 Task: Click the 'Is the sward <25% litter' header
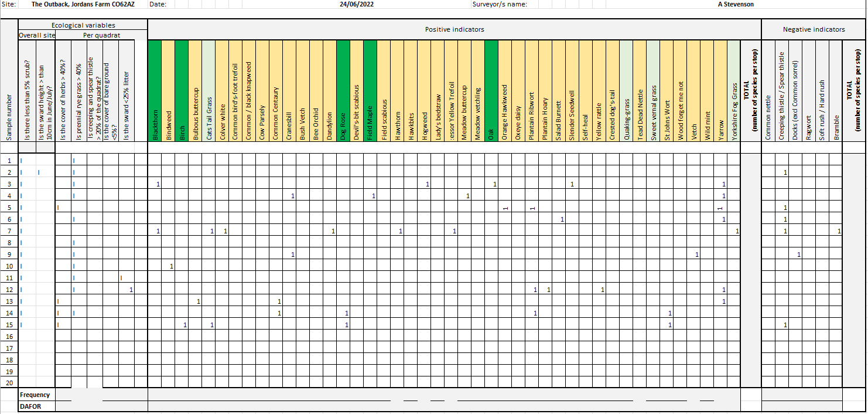(x=127, y=90)
